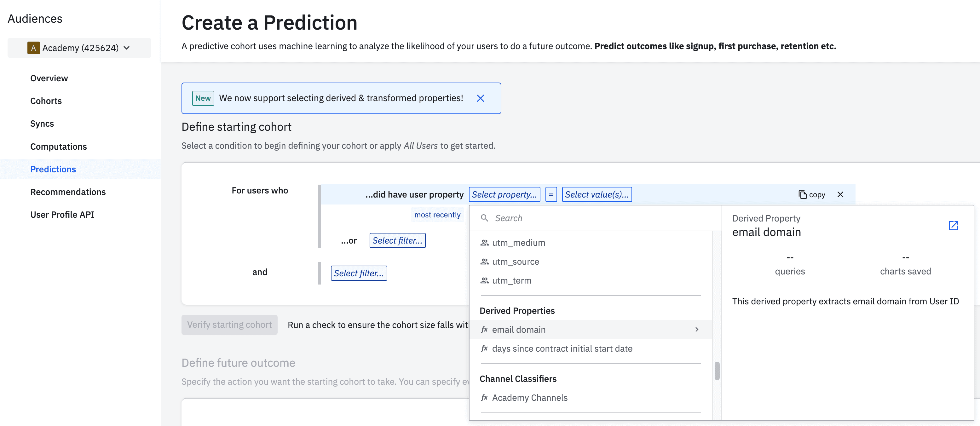Click the search magnifier icon in dropdown
Viewport: 980px width, 426px height.
484,218
